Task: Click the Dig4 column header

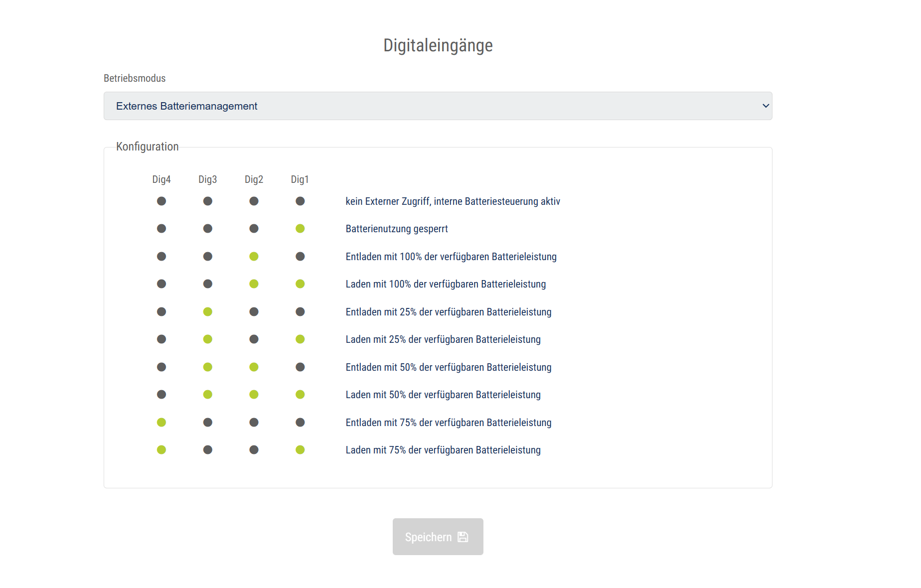Action: [161, 179]
